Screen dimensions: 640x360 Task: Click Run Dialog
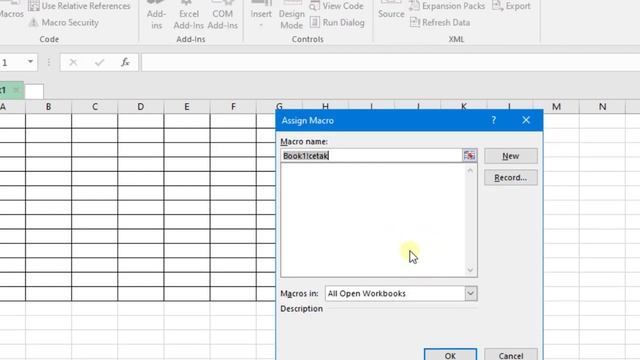click(337, 22)
